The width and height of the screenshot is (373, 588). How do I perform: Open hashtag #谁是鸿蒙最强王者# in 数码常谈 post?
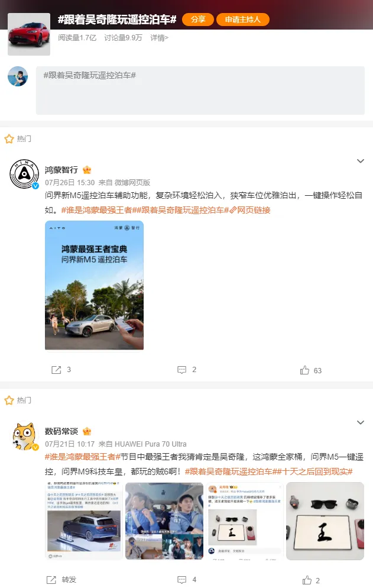83,457
